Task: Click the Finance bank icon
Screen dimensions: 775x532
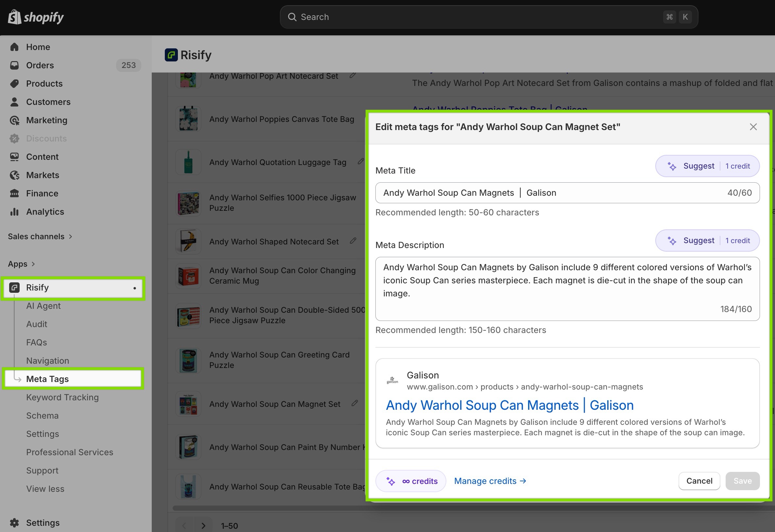Action: pos(14,194)
